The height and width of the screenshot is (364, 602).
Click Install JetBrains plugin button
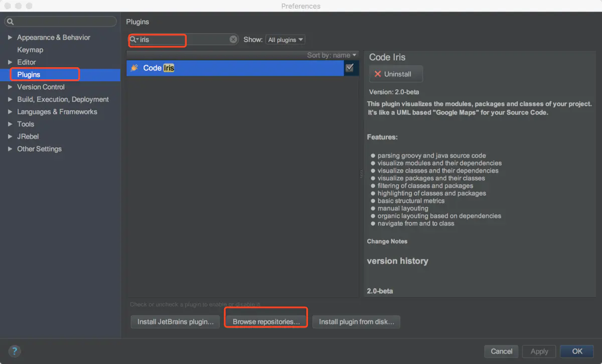pos(175,322)
